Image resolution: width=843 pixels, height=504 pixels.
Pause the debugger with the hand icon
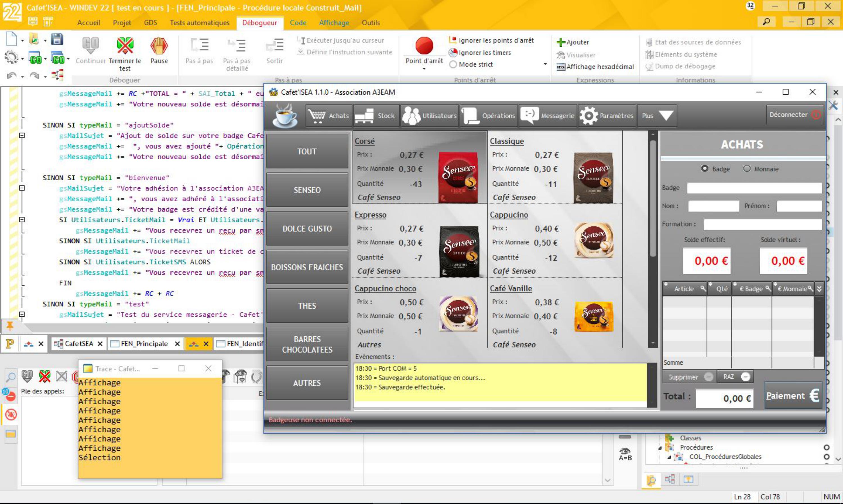point(159,45)
